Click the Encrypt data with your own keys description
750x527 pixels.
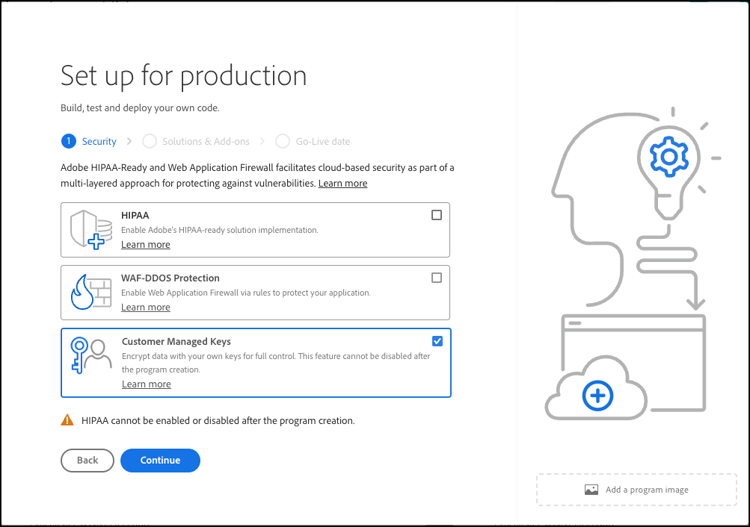(276, 362)
